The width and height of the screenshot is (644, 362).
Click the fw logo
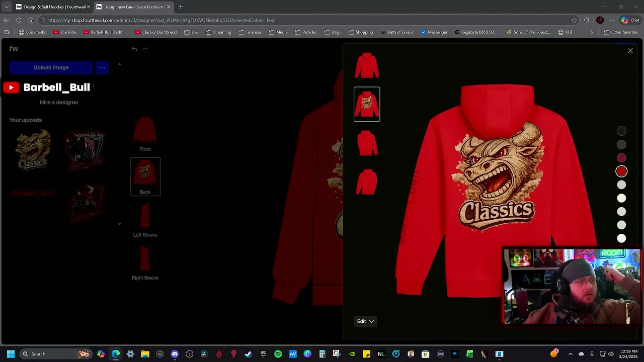coord(14,48)
